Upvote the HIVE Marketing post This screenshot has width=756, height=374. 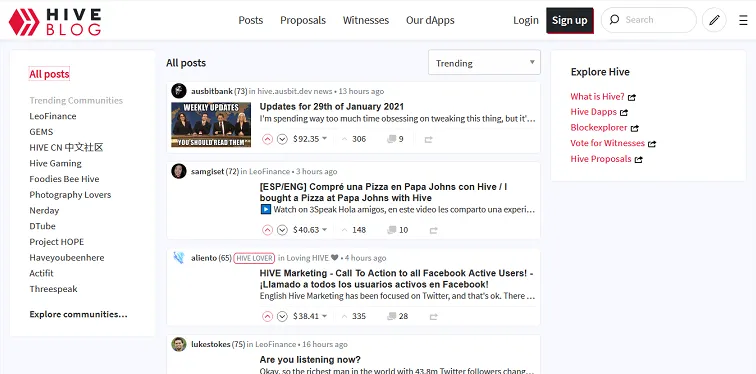coord(268,316)
